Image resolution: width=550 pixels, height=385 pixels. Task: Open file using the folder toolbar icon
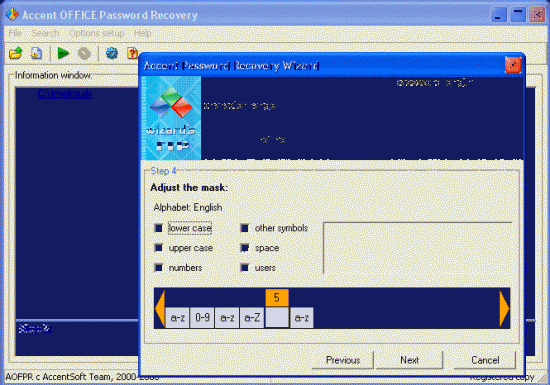[15, 54]
